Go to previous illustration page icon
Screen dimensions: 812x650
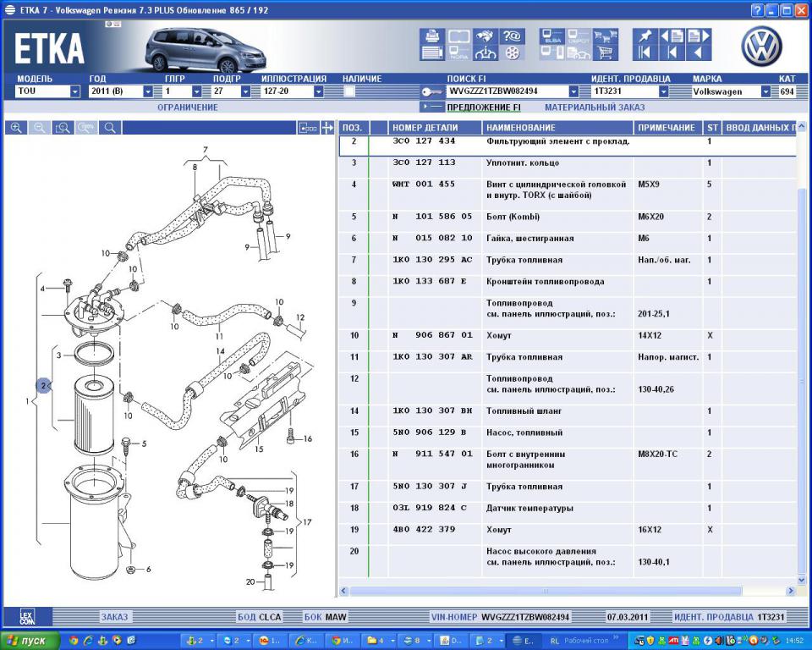[672, 36]
